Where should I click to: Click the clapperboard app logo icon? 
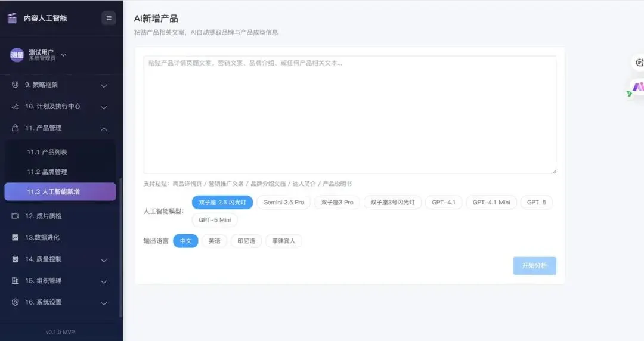coord(12,18)
